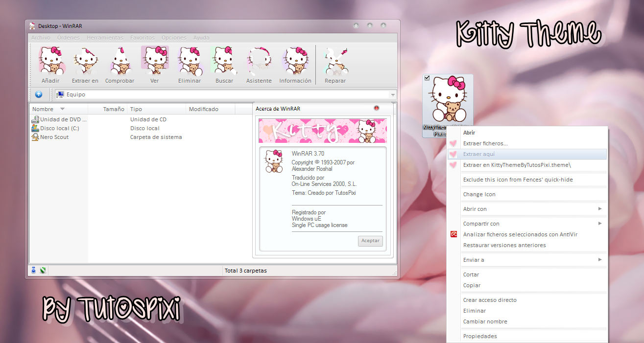
Task: Click the AntiVir icon in context menu
Action: point(454,234)
